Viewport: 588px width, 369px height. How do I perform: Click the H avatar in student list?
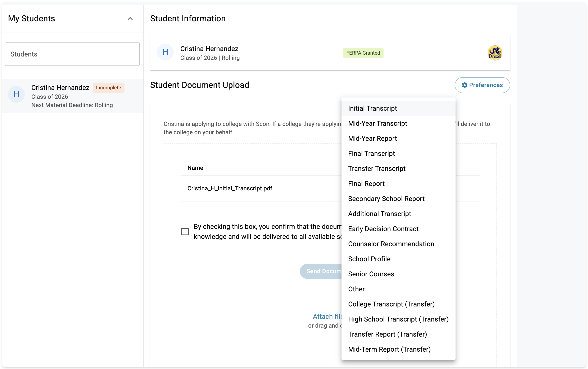click(16, 94)
